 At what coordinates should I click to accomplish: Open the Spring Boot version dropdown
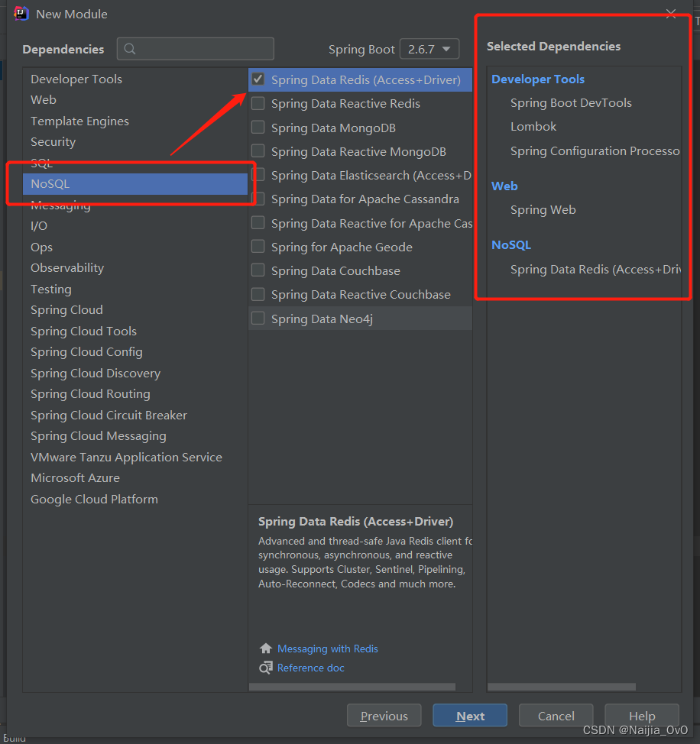tap(429, 49)
